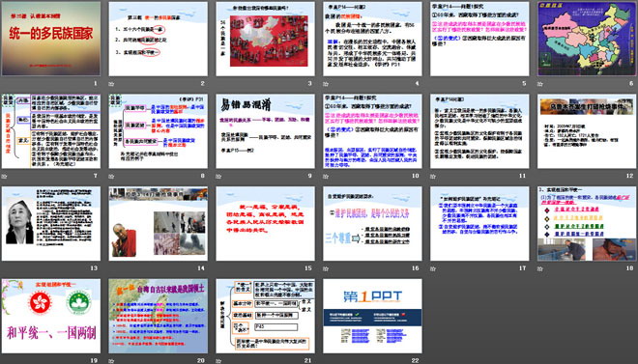Select slide 13 thumbnail with woman in headscarf
638x364 pixels.
(x=51, y=223)
